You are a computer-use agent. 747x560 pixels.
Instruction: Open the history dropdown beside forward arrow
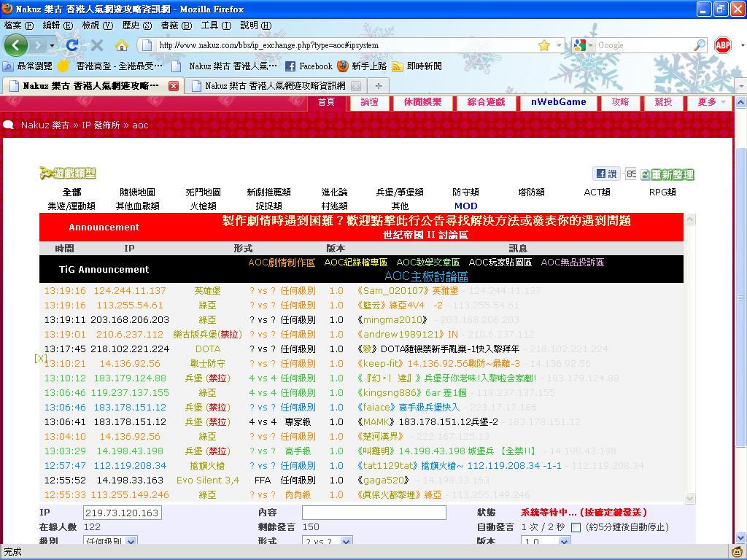[x=52, y=46]
